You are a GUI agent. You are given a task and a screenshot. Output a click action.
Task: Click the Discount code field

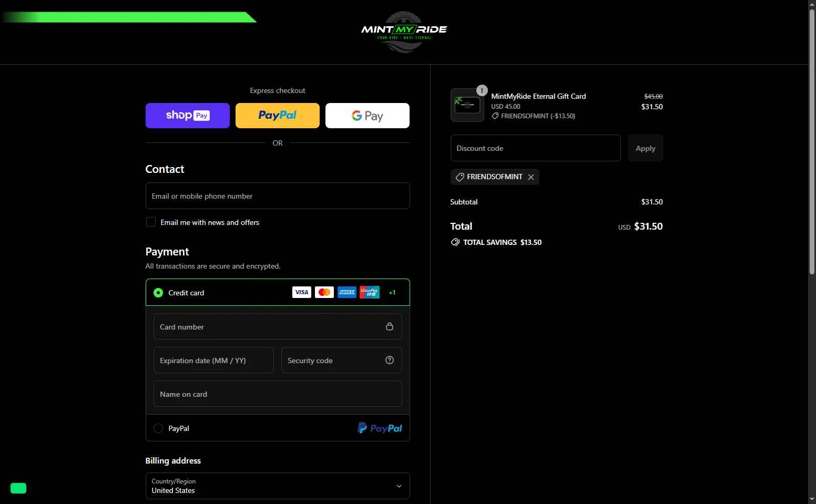point(535,148)
